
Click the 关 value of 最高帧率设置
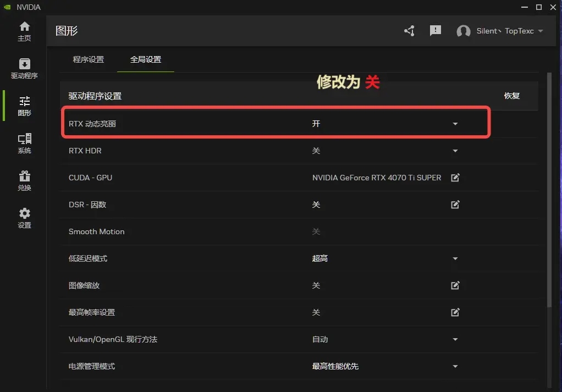(x=316, y=312)
